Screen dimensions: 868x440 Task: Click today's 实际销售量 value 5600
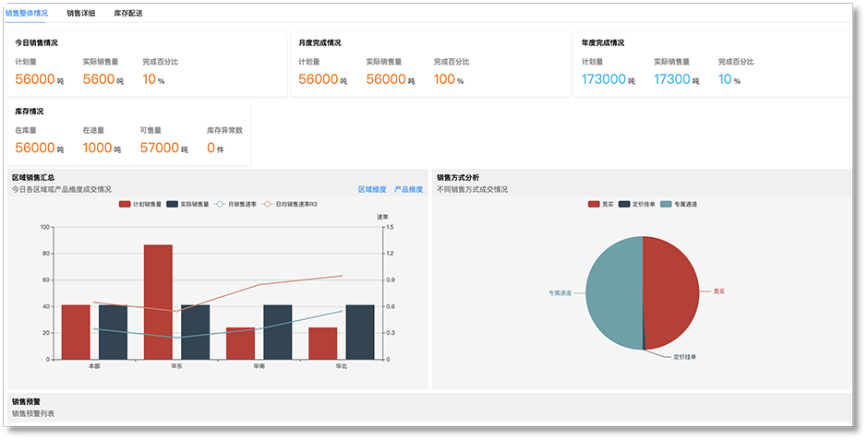pyautogui.click(x=98, y=80)
